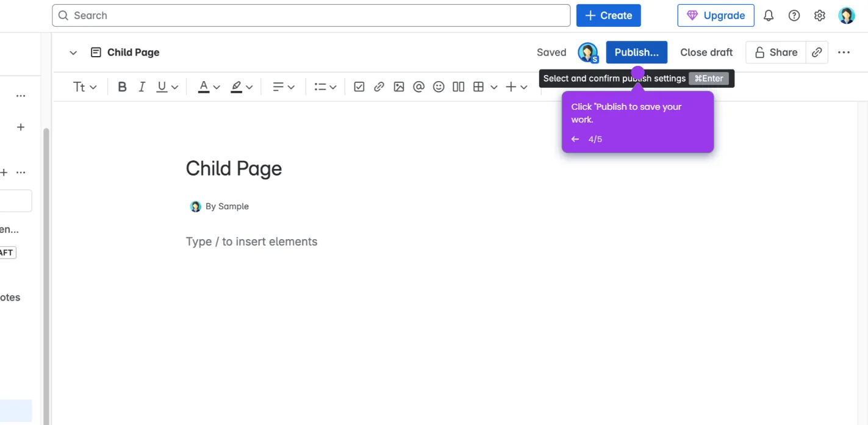The width and height of the screenshot is (868, 425).
Task: Focus the Search field
Action: (x=311, y=15)
